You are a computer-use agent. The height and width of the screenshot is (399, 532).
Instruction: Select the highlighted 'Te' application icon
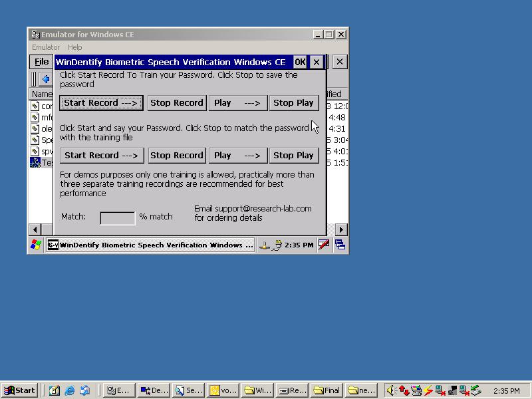point(35,162)
